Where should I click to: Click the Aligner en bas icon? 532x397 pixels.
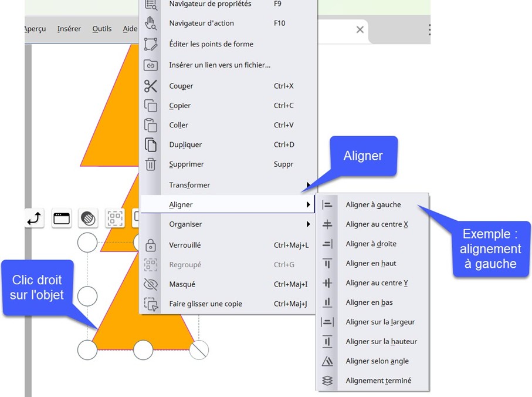(327, 302)
